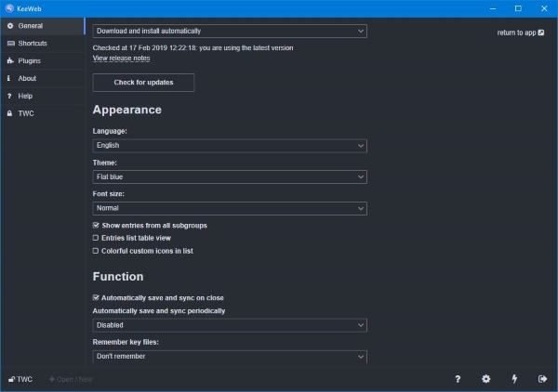Click the Check for updates button
Viewport: 558px width, 392px height.
143,83
